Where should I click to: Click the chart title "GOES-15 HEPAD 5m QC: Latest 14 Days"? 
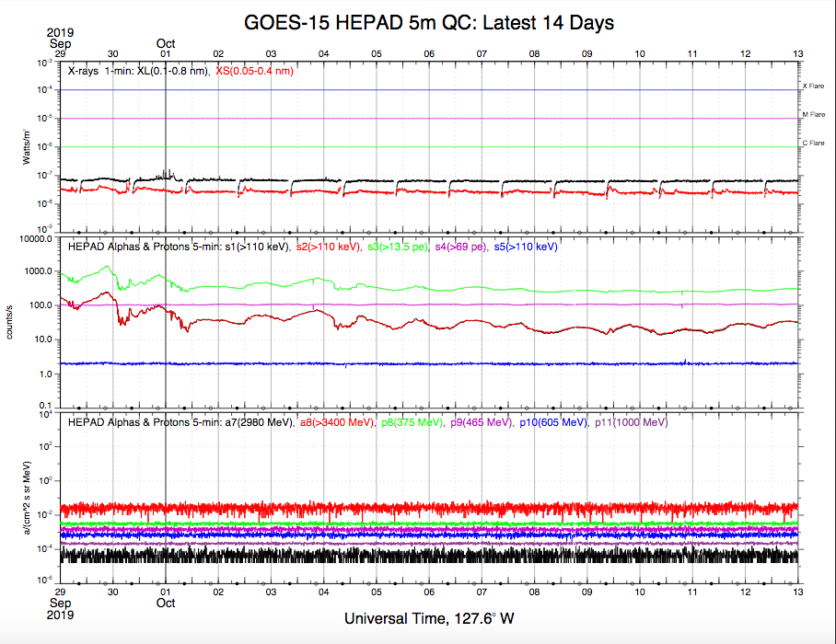click(429, 23)
